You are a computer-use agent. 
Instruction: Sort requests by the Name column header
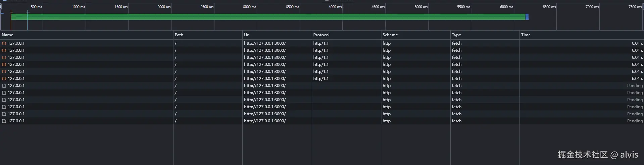(x=7, y=35)
